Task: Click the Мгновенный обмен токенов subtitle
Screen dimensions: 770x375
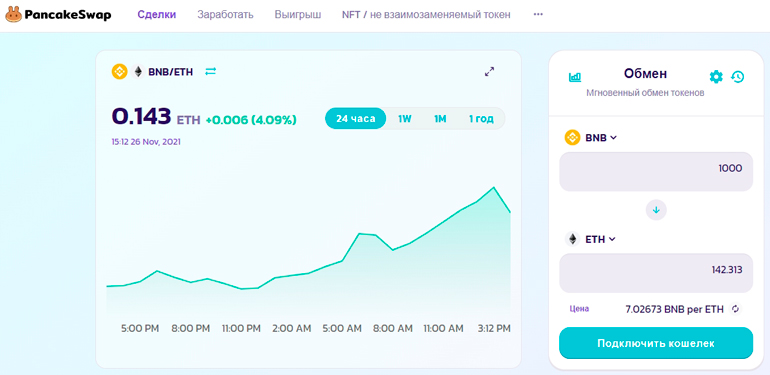Action: [x=645, y=93]
